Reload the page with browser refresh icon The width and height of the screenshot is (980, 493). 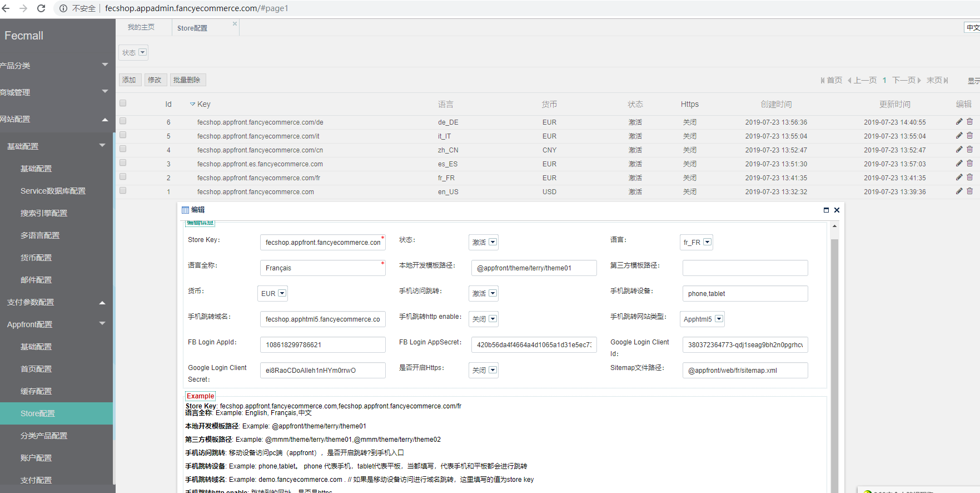pyautogui.click(x=41, y=8)
